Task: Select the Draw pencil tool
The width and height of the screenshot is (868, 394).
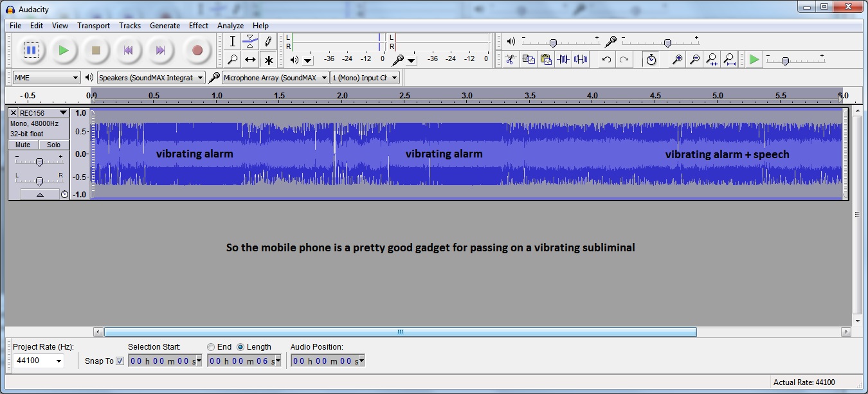Action: [268, 41]
